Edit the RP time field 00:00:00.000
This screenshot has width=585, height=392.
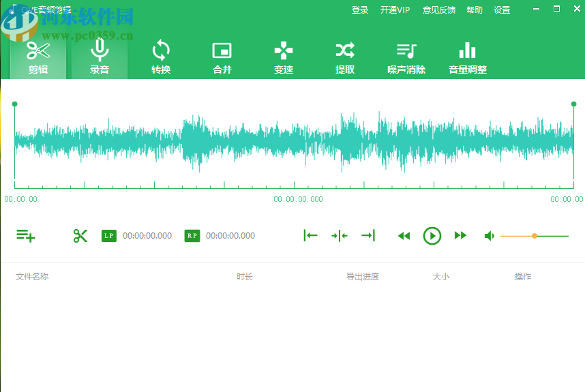coord(230,236)
